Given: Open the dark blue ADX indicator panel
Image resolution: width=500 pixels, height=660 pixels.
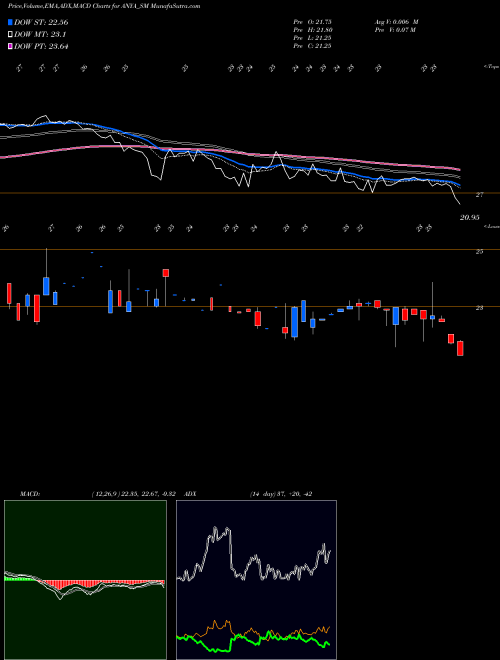Looking at the screenshot, I should coord(256,580).
